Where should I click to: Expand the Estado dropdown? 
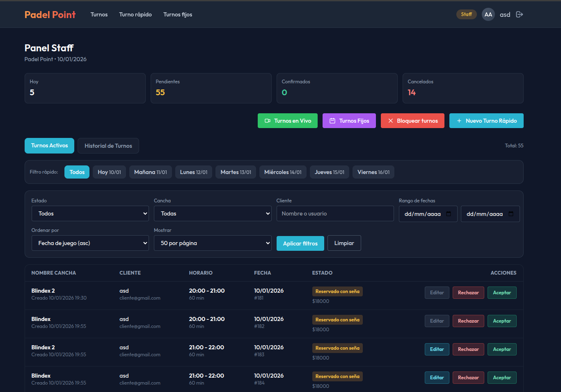coord(90,213)
